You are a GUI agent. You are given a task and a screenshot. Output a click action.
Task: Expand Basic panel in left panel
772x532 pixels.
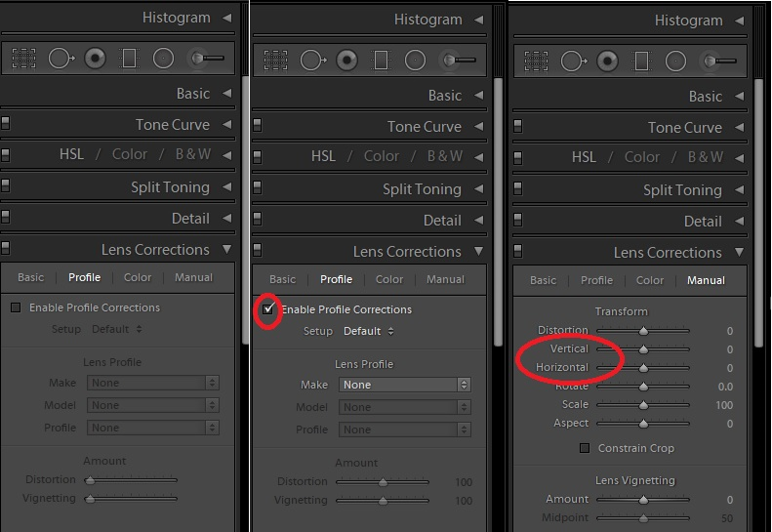(227, 93)
